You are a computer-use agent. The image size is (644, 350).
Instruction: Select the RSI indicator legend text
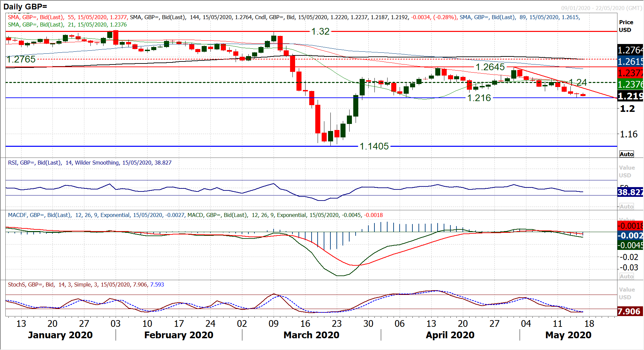coord(89,163)
